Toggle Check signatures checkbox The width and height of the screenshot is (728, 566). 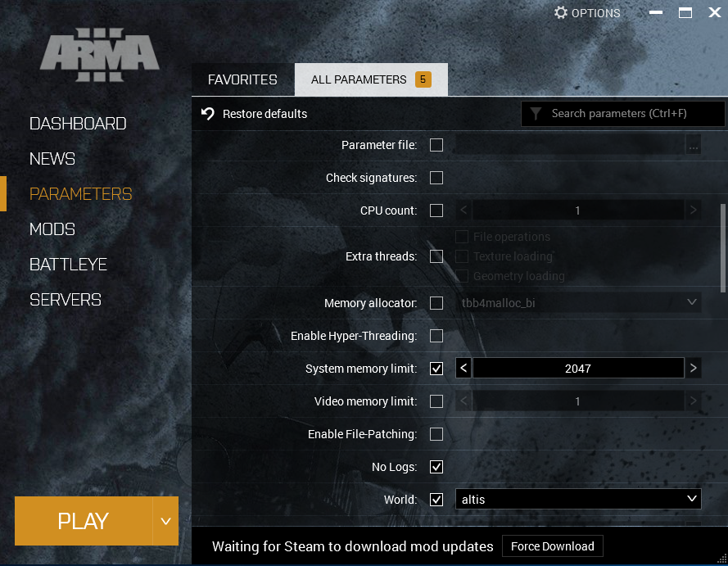(436, 178)
